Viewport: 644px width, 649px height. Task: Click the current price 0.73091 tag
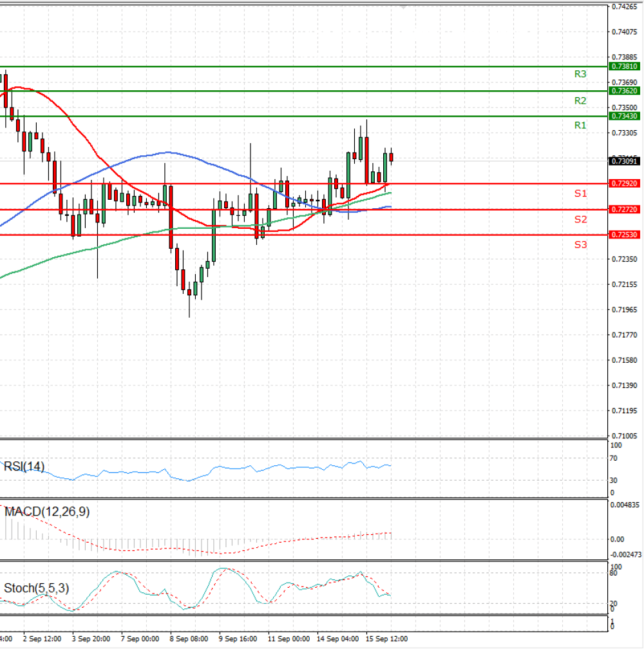(624, 161)
